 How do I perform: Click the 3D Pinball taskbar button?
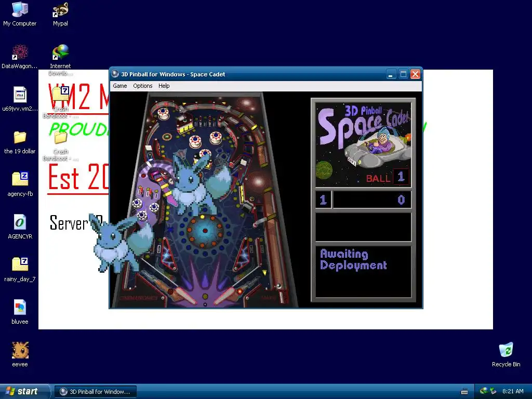pyautogui.click(x=96, y=392)
